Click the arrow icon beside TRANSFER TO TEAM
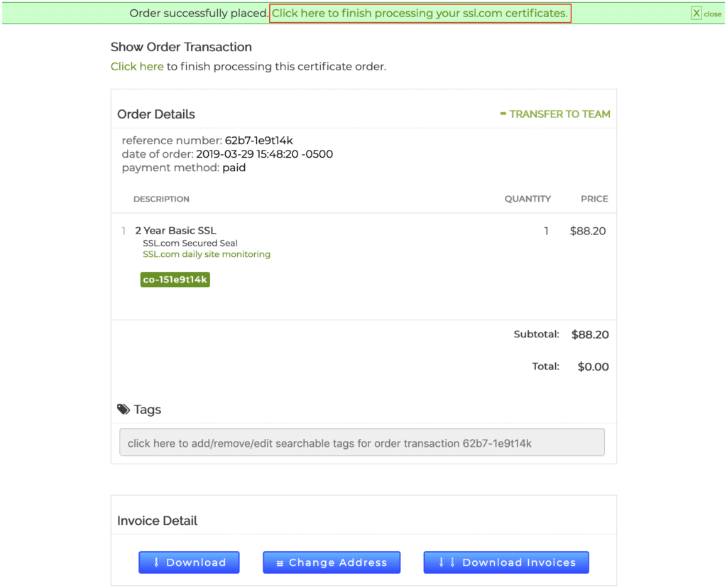Viewport: 727px width, 588px height. [503, 114]
